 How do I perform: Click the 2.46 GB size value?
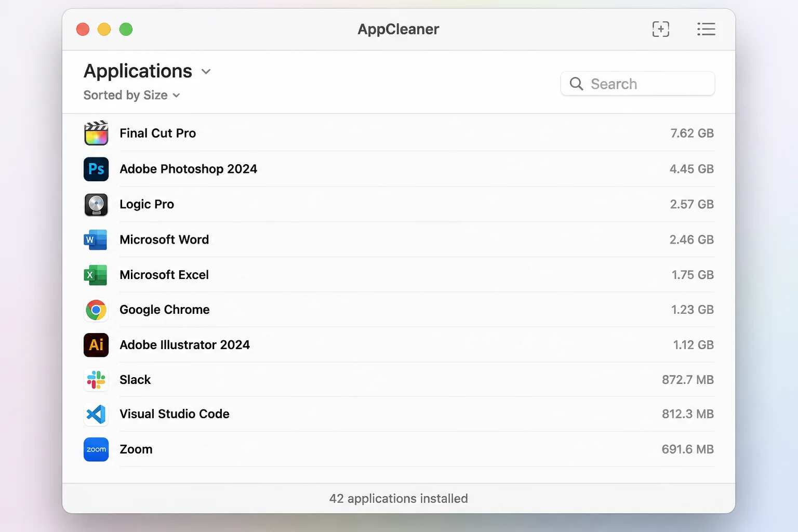(691, 240)
